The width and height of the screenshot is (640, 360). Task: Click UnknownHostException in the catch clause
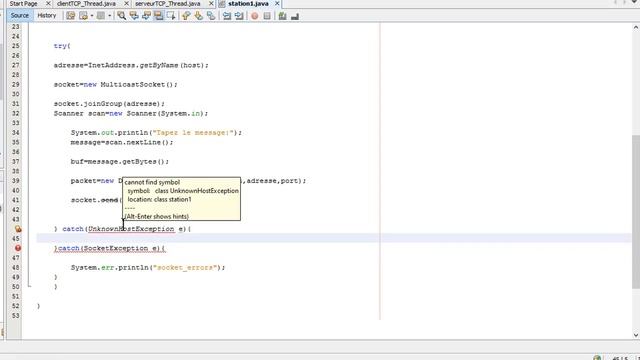point(131,229)
